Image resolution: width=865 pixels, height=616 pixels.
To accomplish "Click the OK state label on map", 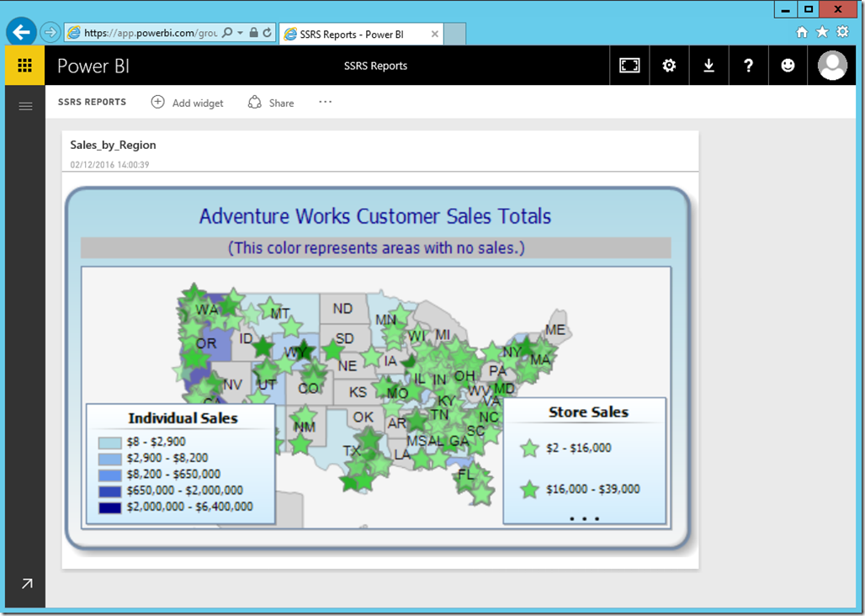I will pyautogui.click(x=363, y=417).
